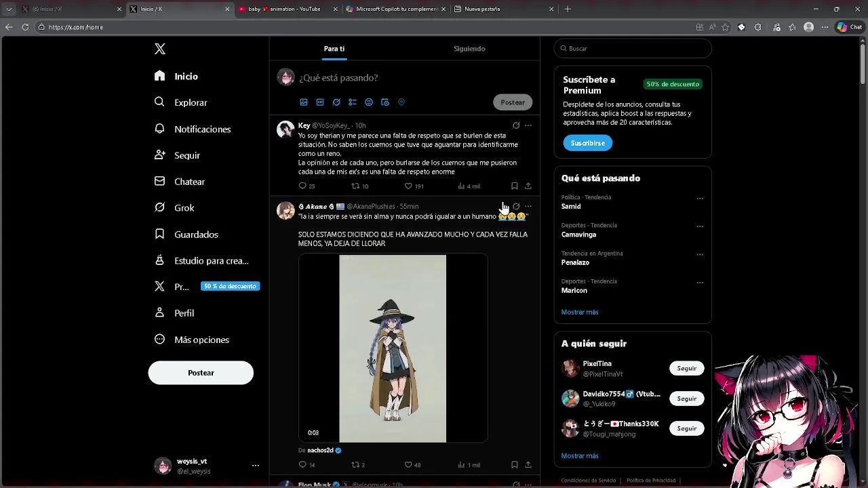
Task: Follow PixelTina with Seguir button
Action: (686, 368)
